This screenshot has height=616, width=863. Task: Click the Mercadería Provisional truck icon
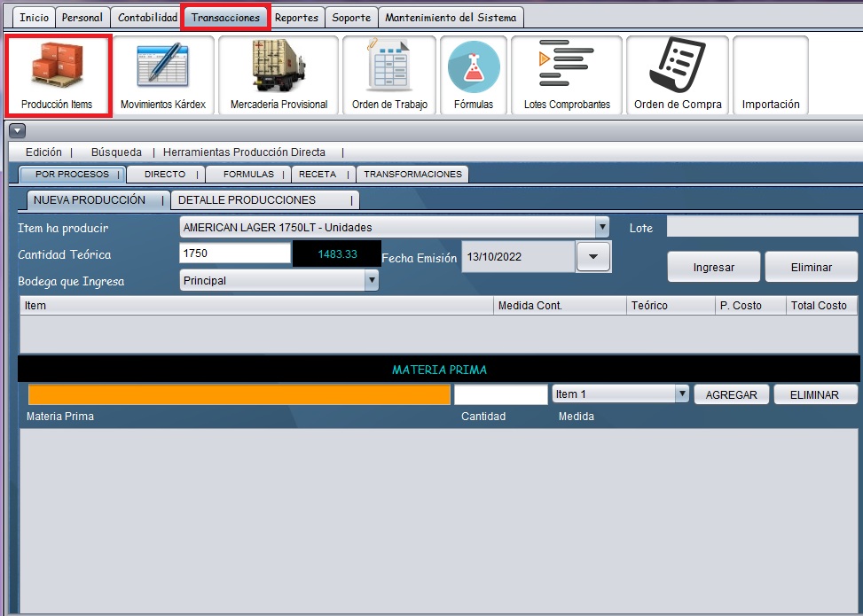(x=279, y=75)
